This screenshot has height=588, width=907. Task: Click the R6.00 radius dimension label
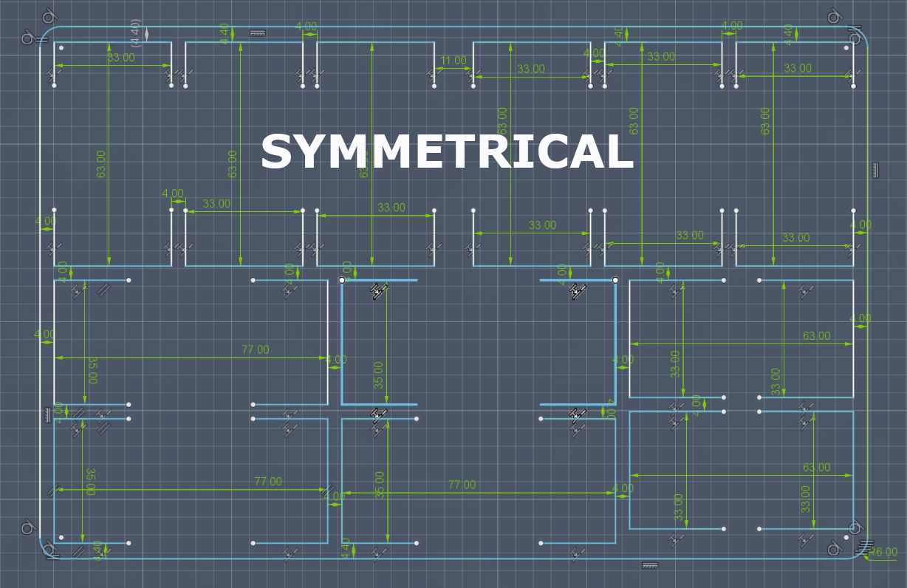click(883, 552)
